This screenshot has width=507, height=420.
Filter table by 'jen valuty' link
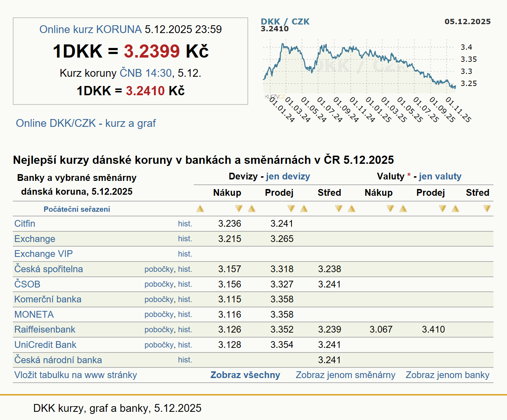coord(440,177)
